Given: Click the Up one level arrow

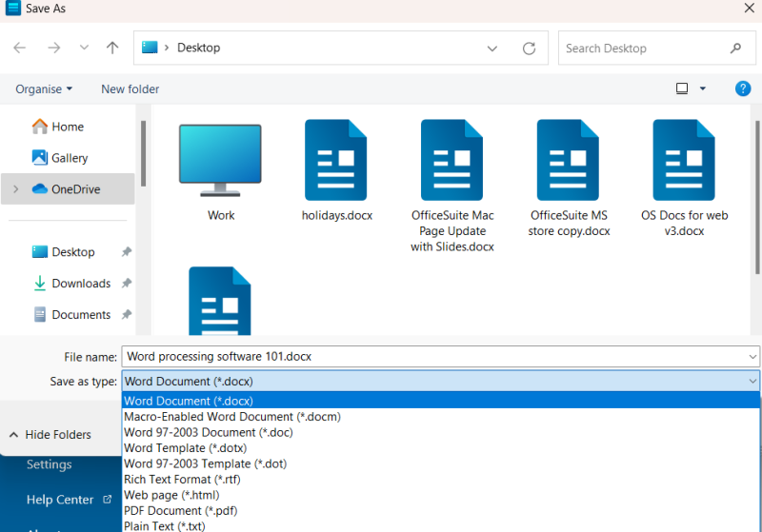Looking at the screenshot, I should click(112, 48).
